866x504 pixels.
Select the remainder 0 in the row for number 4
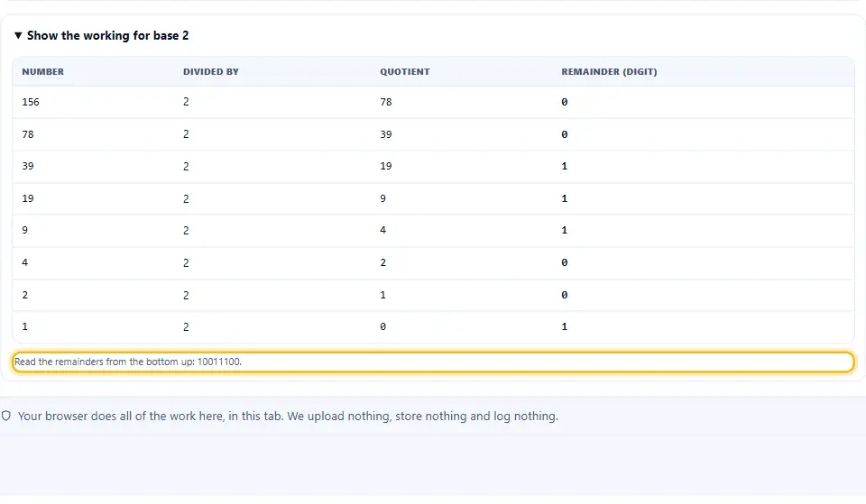[565, 262]
